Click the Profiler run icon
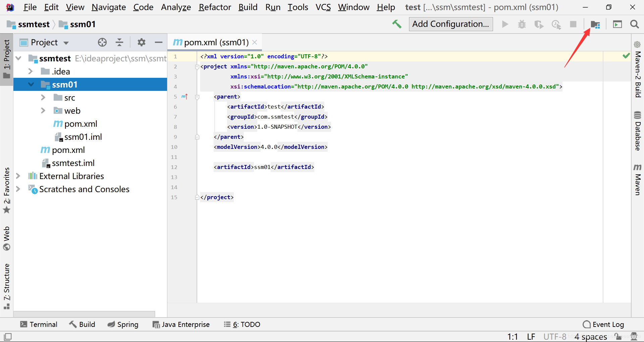This screenshot has width=644, height=342. pyautogui.click(x=556, y=24)
